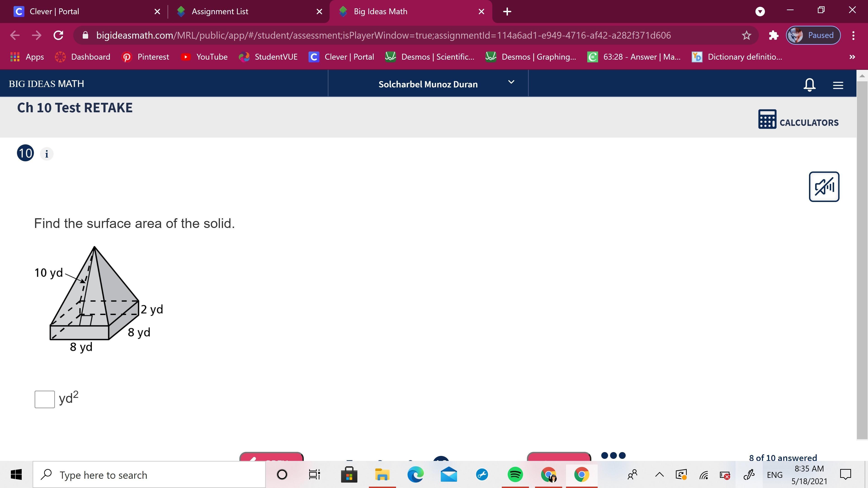The height and width of the screenshot is (488, 868).
Task: Bookmark this page with star icon
Action: coord(746,35)
